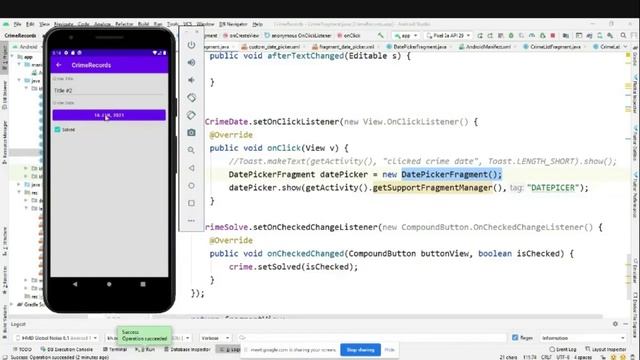
Task: Open Search Everywhere magnifier in top toolbar
Action: (623, 36)
